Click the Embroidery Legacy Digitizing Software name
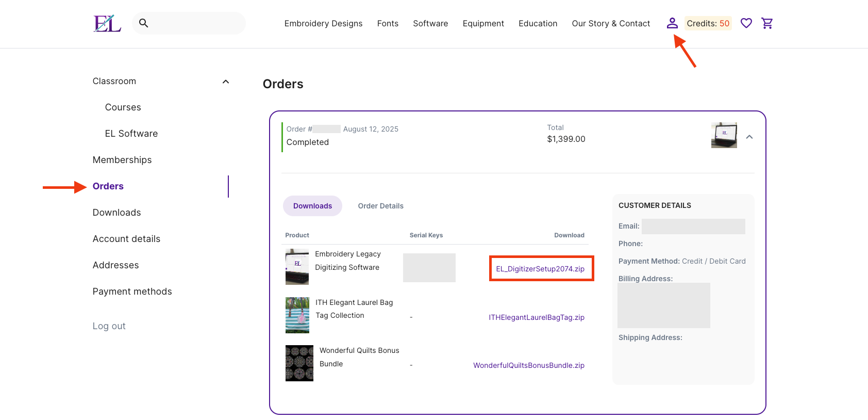 [348, 261]
